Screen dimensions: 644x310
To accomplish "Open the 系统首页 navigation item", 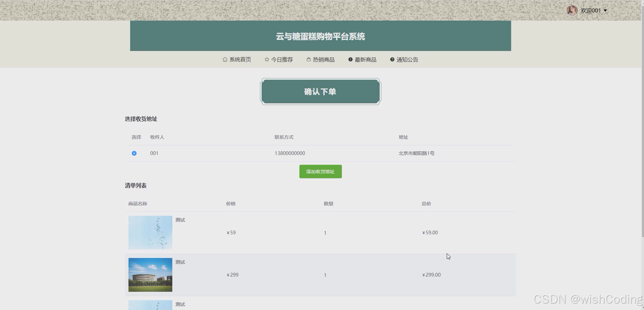I will point(240,59).
